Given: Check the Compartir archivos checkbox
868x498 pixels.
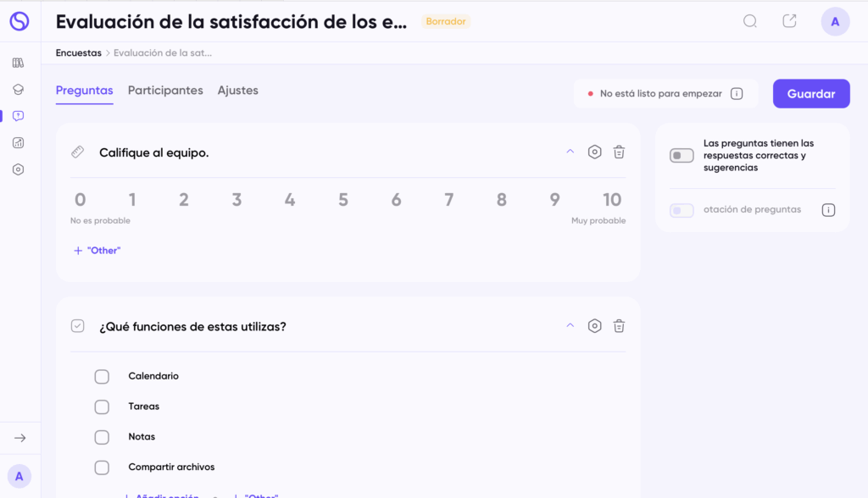Looking at the screenshot, I should [102, 468].
